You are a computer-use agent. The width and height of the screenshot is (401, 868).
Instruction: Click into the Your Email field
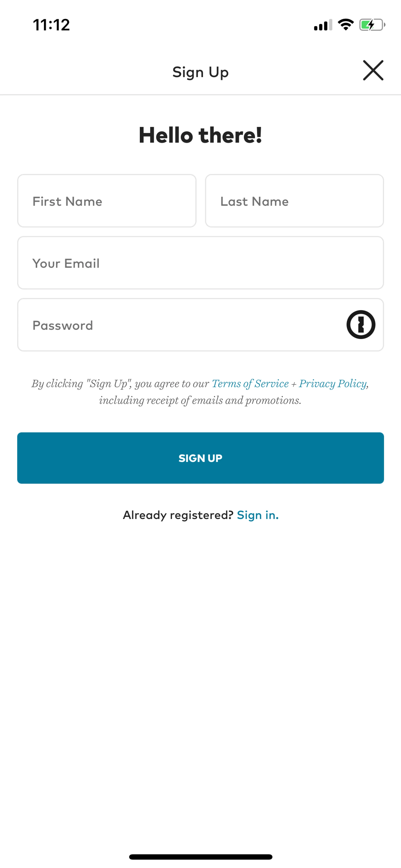[200, 263]
